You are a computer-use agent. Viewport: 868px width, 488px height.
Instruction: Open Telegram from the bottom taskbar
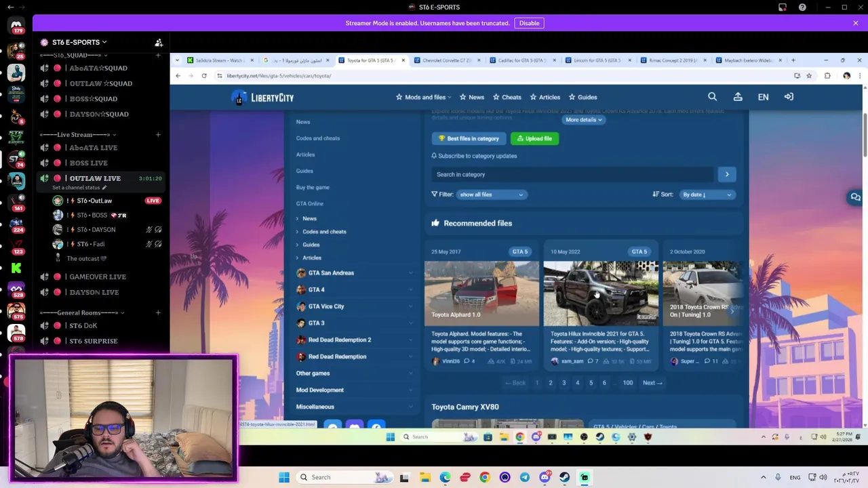click(525, 477)
